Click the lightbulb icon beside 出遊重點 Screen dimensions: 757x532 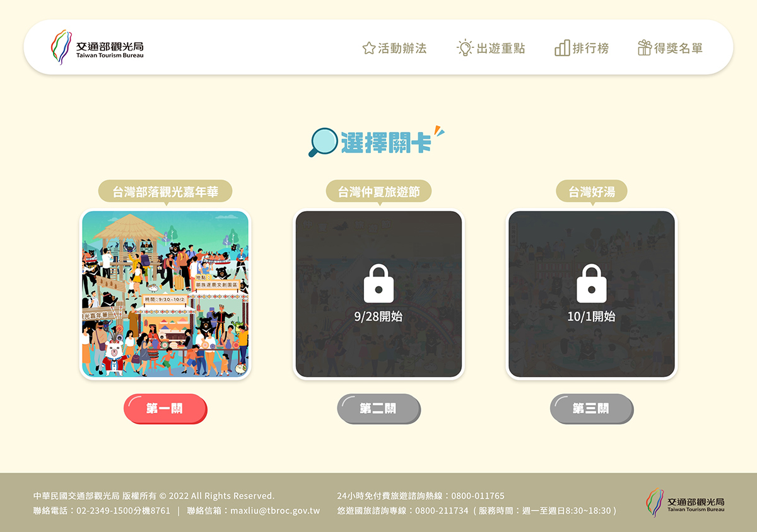pos(465,47)
